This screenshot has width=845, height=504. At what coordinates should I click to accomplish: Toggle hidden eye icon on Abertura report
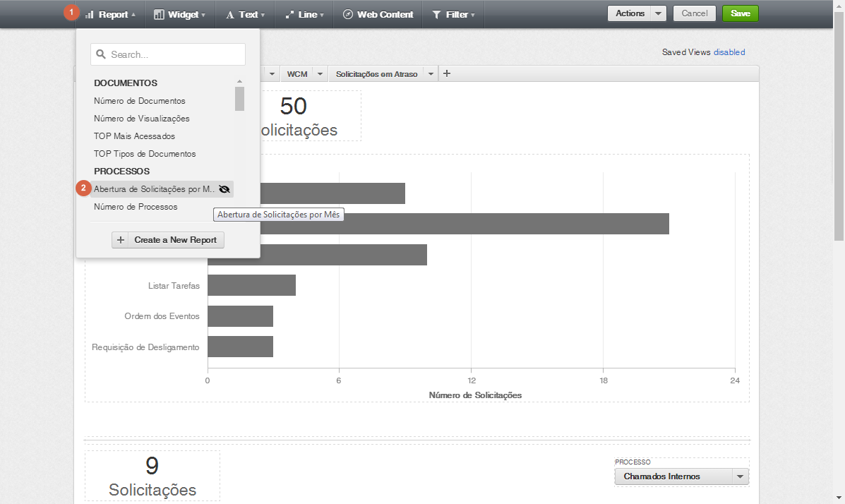224,189
